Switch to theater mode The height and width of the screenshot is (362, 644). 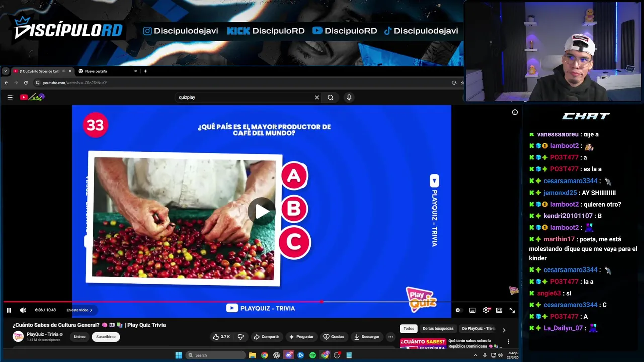[x=499, y=310]
